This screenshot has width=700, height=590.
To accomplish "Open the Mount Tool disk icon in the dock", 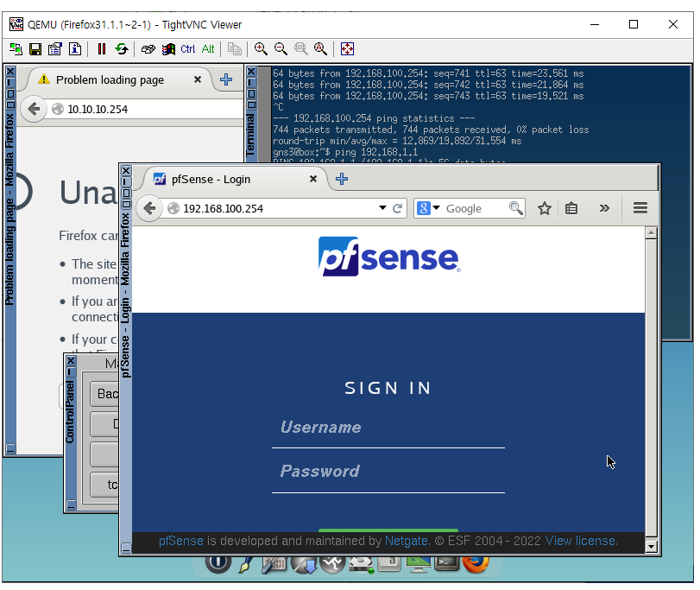I will click(361, 565).
